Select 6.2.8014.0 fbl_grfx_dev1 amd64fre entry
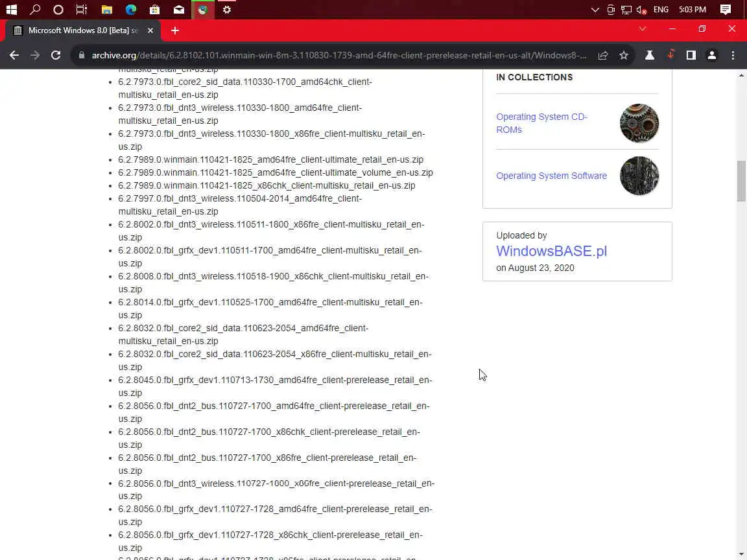 [x=270, y=309]
